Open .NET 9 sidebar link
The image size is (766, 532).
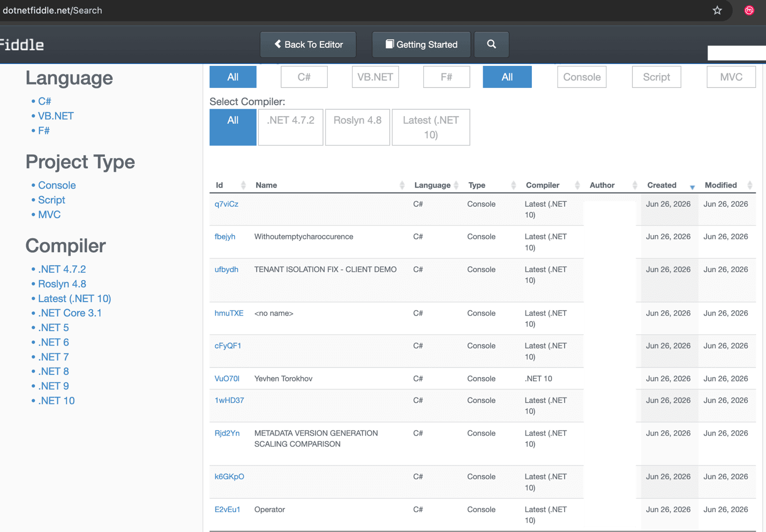tap(54, 386)
